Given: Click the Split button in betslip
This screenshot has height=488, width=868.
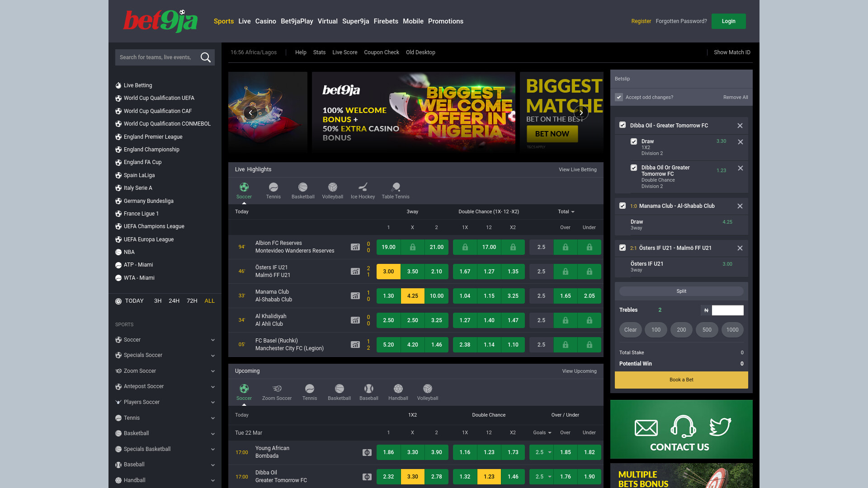Looking at the screenshot, I should pos(681,291).
